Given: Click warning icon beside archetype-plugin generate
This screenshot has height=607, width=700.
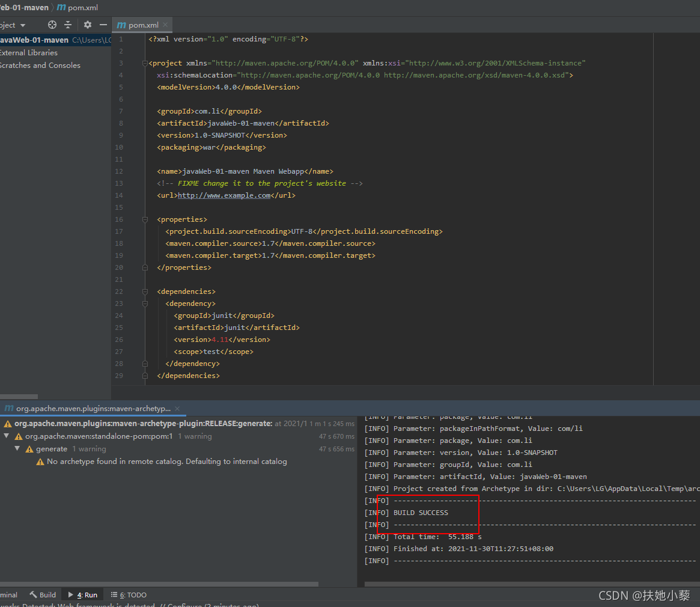Looking at the screenshot, I should (x=8, y=424).
